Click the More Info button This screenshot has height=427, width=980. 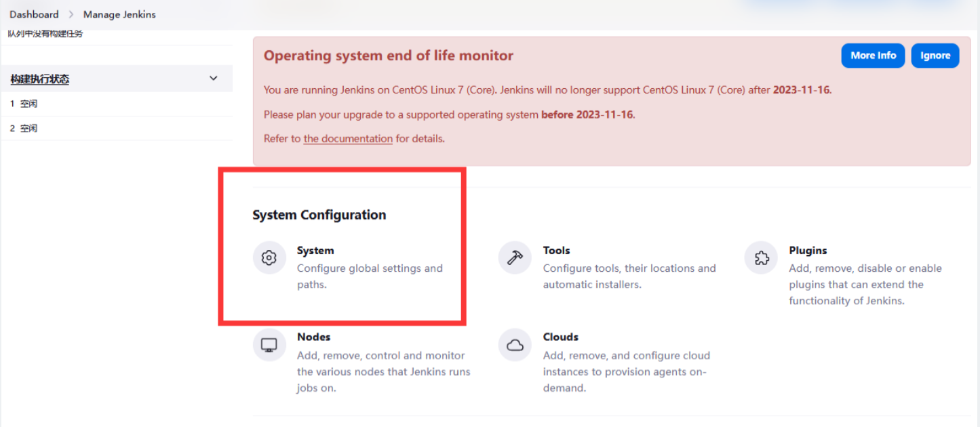pyautogui.click(x=874, y=56)
